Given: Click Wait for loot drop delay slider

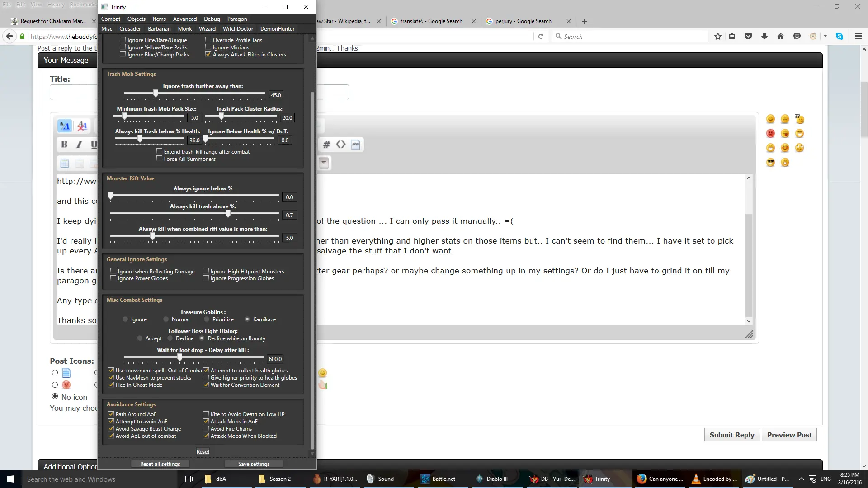Looking at the screenshot, I should (x=179, y=357).
